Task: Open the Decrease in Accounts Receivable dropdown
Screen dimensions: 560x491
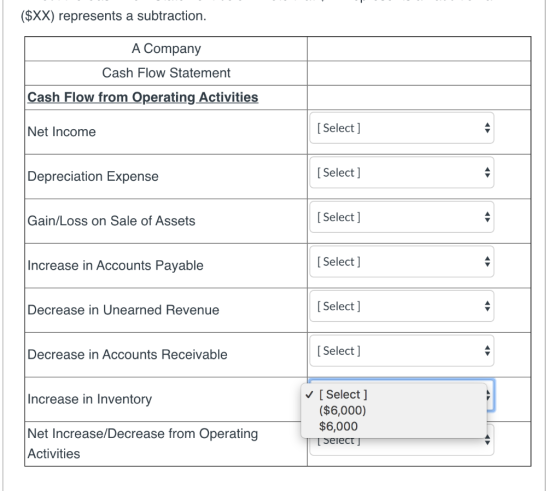Action: pos(402,351)
